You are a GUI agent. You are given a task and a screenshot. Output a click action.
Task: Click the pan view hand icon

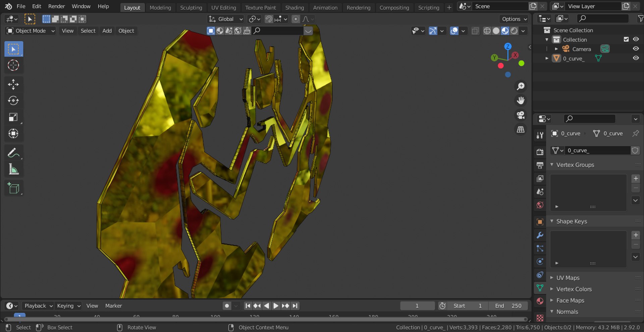521,101
